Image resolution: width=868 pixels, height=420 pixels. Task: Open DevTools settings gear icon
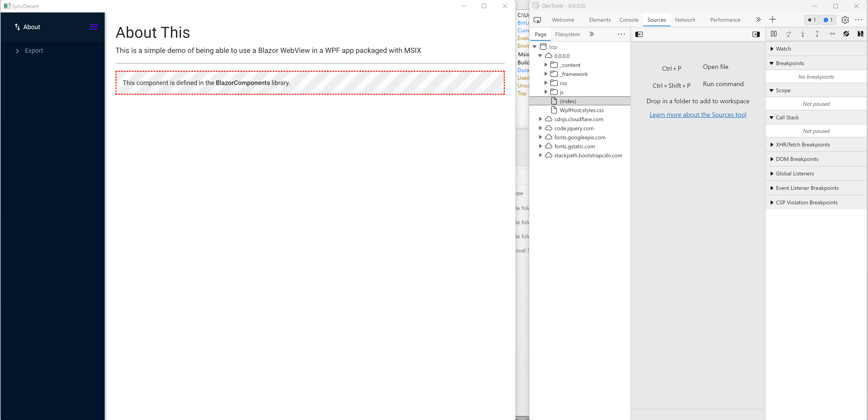click(x=845, y=19)
